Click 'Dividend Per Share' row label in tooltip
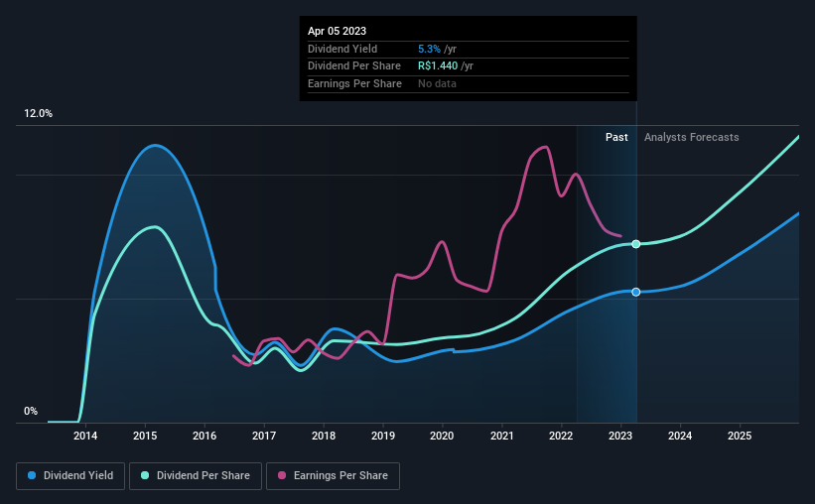 (x=354, y=66)
